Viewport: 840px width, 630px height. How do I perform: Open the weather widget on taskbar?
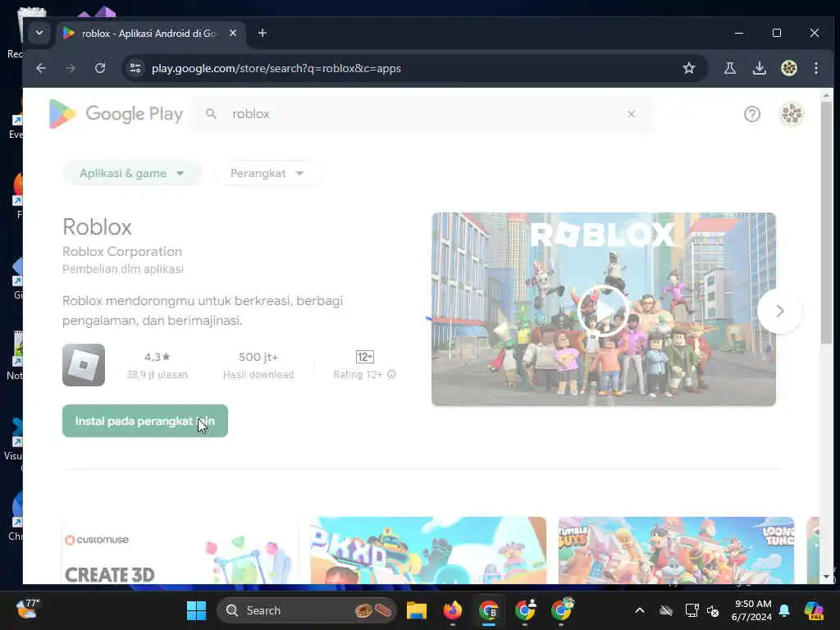[27, 609]
